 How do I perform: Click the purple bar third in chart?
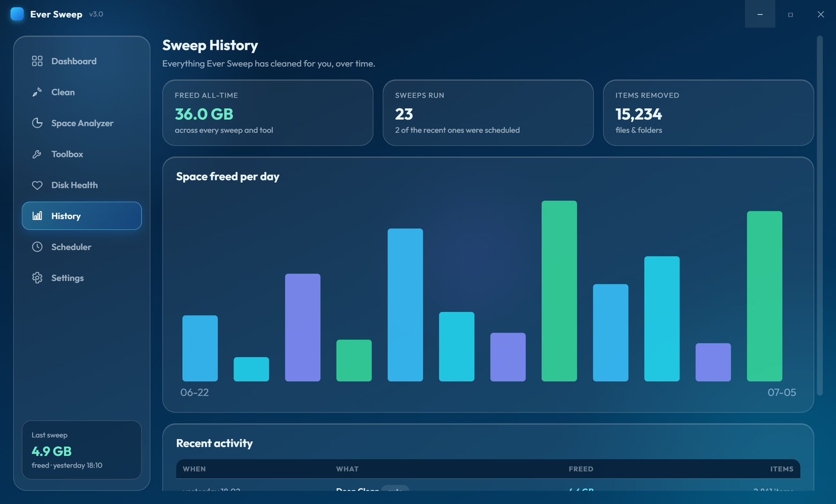click(303, 327)
